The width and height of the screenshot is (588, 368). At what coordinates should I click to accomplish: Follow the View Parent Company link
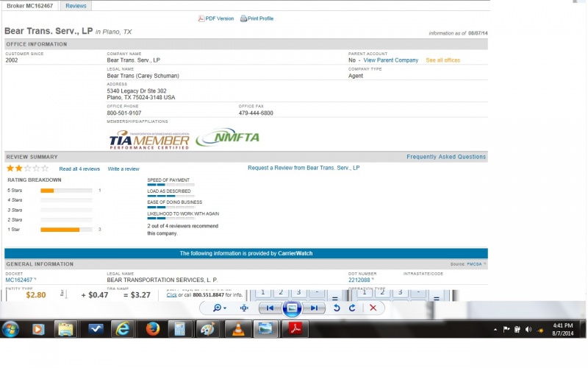pos(391,60)
